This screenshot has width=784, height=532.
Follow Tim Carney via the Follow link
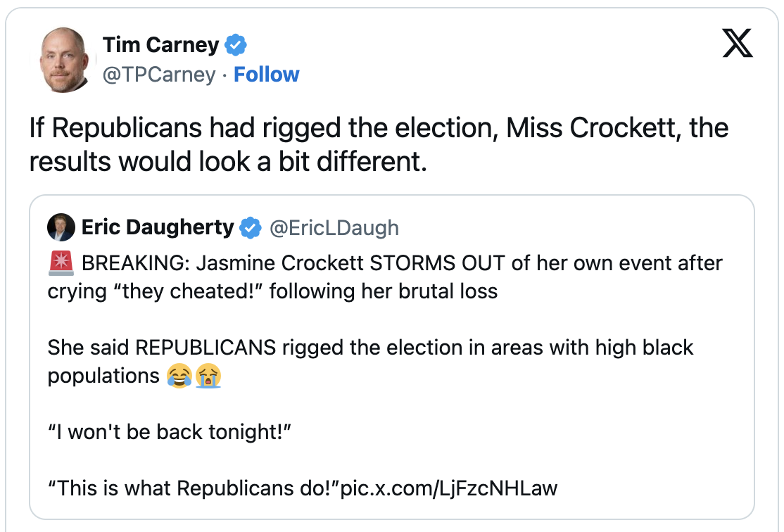(x=266, y=75)
